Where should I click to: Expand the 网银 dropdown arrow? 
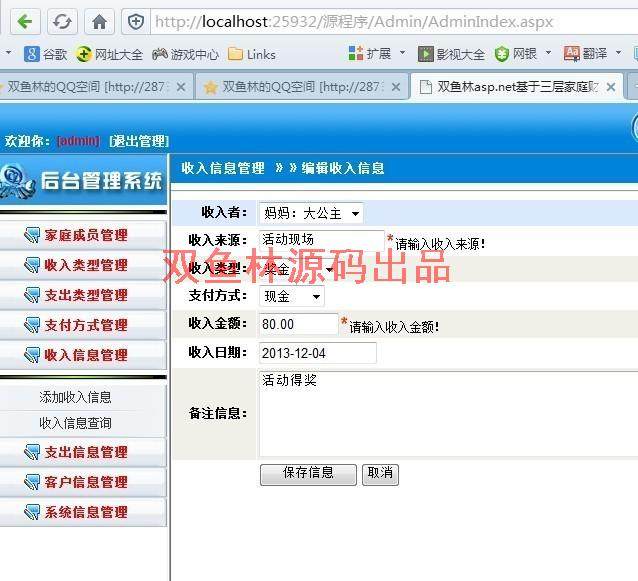click(548, 53)
